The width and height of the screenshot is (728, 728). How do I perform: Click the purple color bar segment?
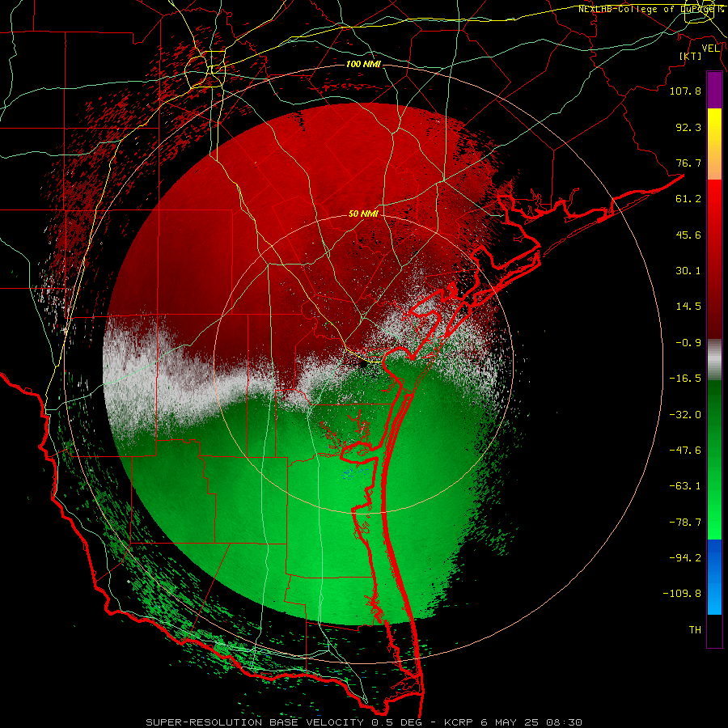714,90
